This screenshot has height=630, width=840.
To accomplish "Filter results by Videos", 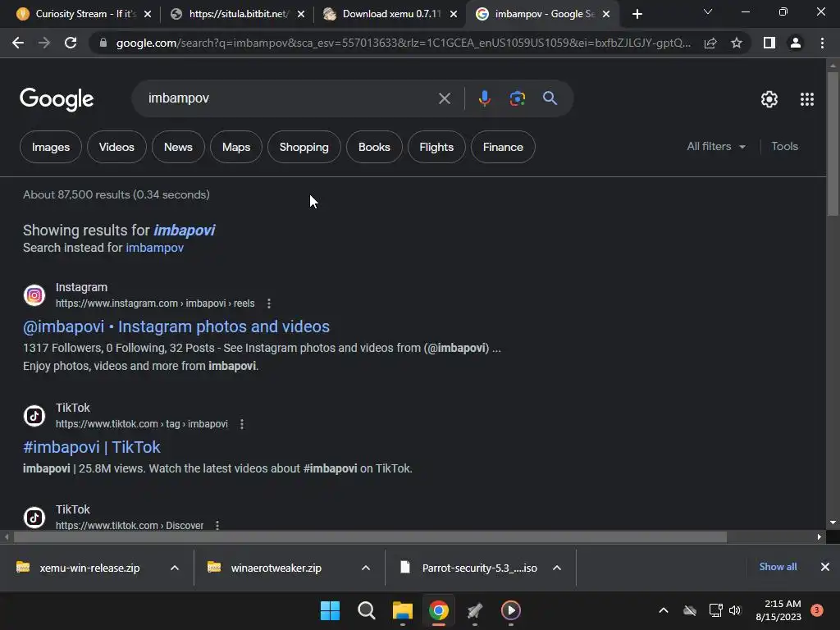I will (116, 147).
